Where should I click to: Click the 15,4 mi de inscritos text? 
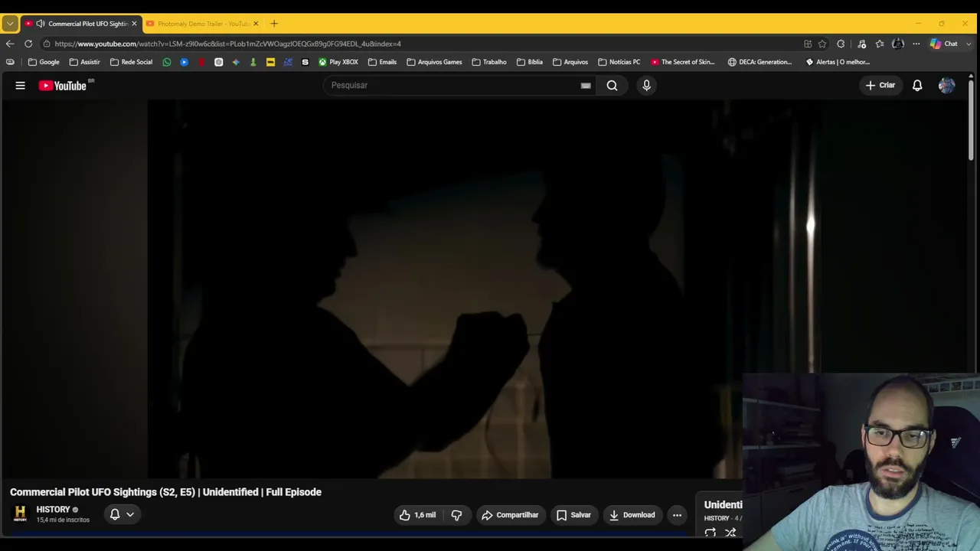[x=63, y=520]
